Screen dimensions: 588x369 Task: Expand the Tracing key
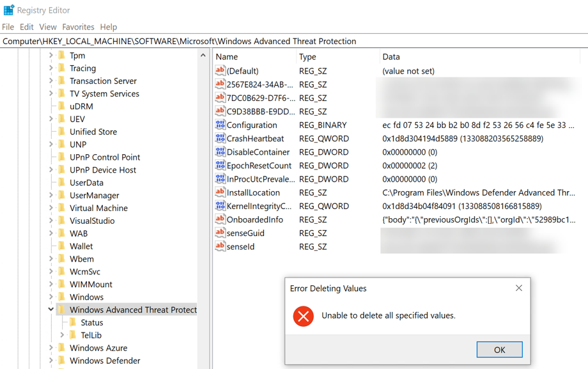(51, 68)
